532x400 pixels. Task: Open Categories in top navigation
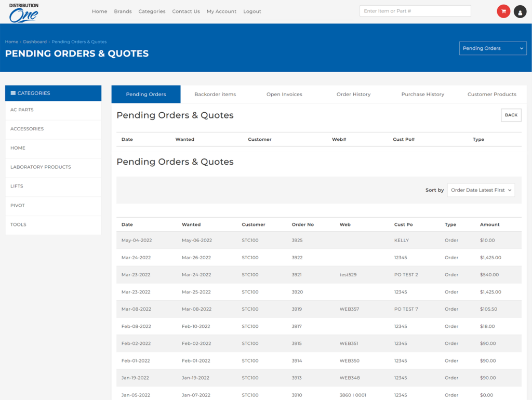[152, 11]
